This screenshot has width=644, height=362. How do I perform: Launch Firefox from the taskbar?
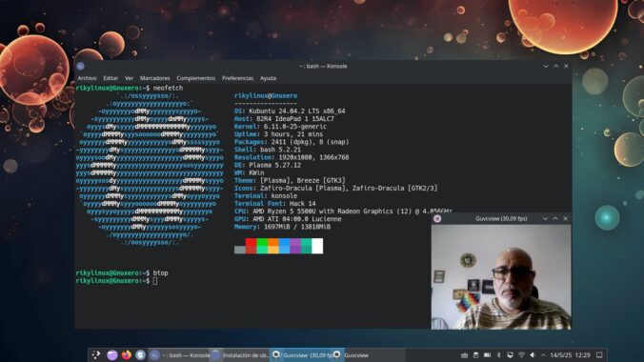[x=126, y=355]
